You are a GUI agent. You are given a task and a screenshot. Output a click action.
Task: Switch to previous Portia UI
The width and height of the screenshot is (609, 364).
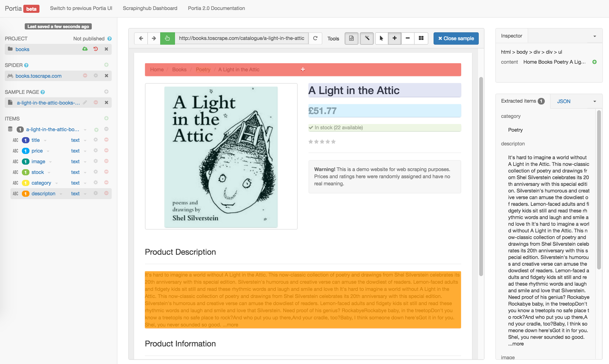tap(81, 8)
